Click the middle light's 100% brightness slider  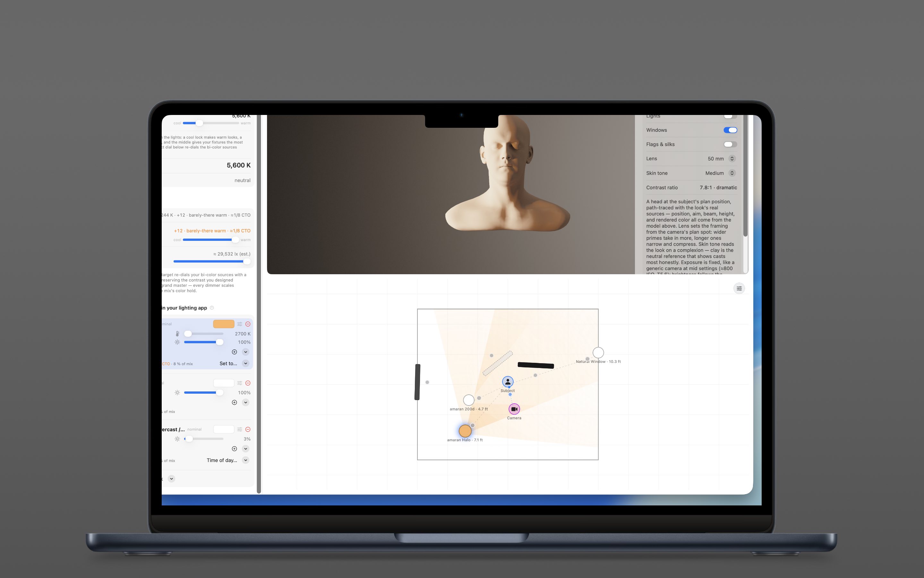(203, 393)
